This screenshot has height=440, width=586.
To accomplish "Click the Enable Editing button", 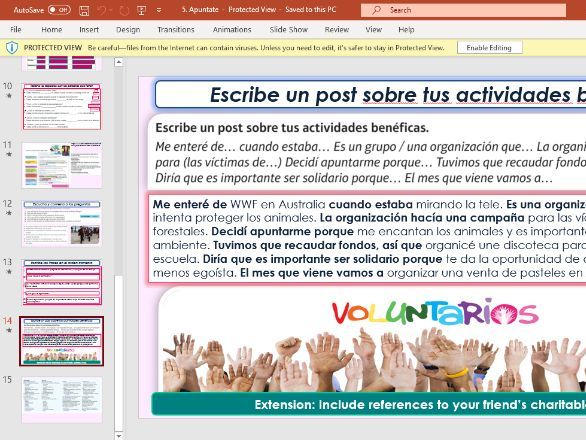I will 489,47.
